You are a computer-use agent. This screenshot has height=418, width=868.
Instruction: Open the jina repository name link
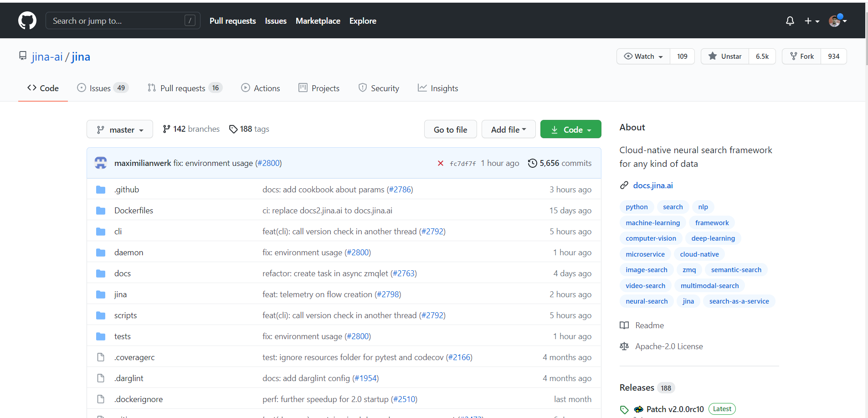coord(81,57)
